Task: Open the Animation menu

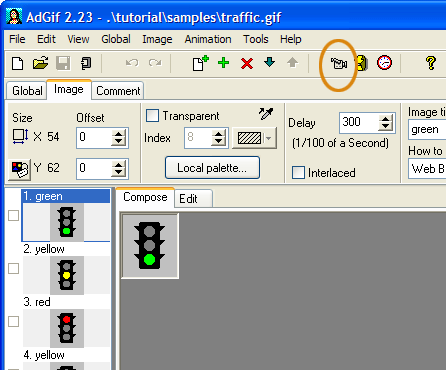Action: pyautogui.click(x=208, y=39)
